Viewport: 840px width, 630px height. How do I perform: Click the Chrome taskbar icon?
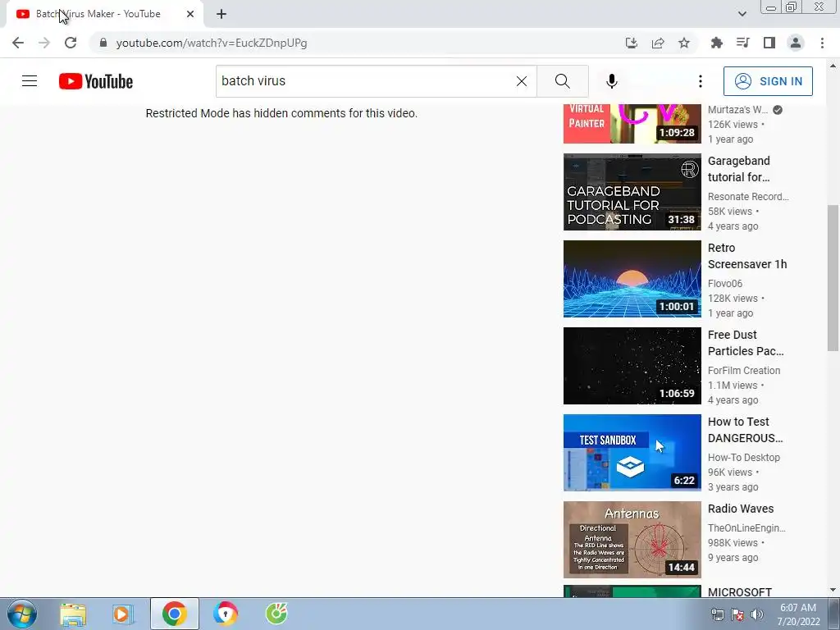(174, 614)
